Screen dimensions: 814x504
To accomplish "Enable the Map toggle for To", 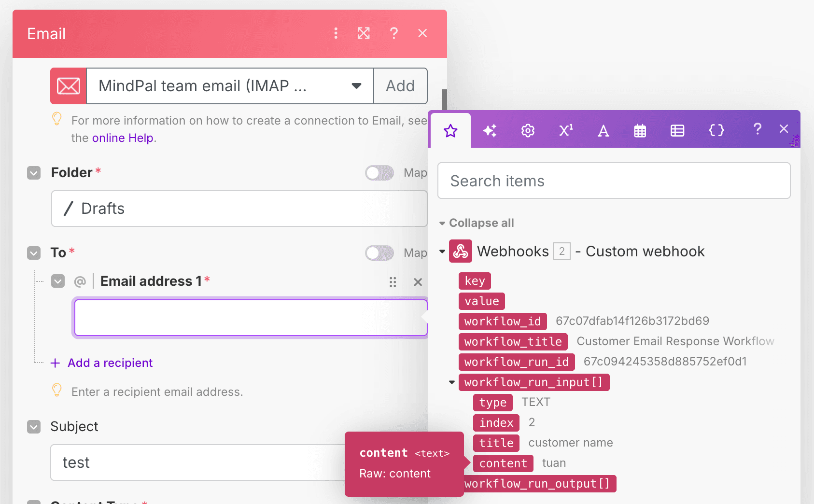I will coord(379,253).
